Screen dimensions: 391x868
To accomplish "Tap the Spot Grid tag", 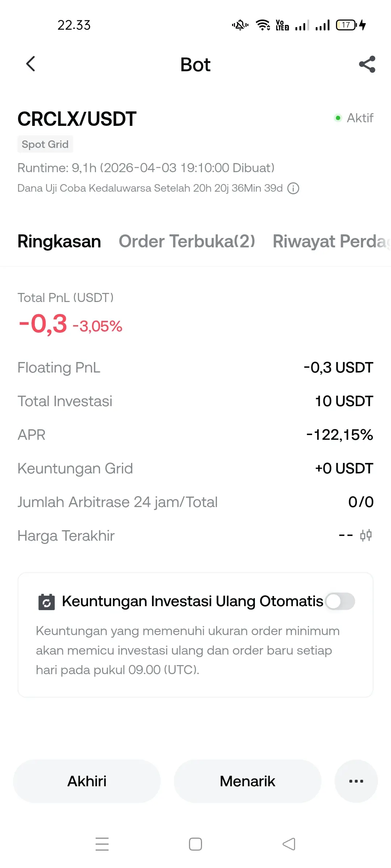I will [45, 144].
